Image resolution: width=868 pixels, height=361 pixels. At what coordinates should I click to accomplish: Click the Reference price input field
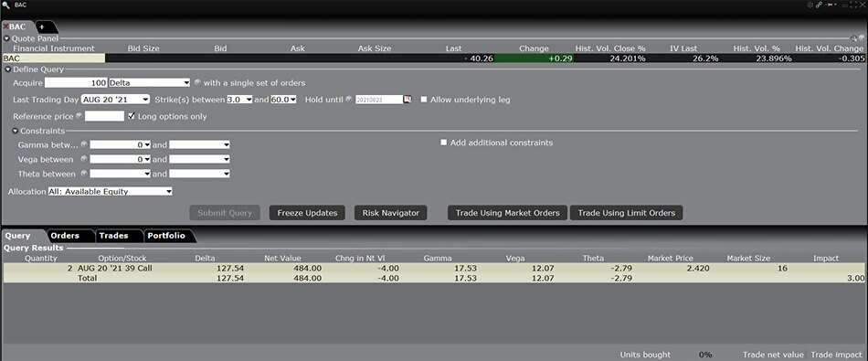pos(105,116)
